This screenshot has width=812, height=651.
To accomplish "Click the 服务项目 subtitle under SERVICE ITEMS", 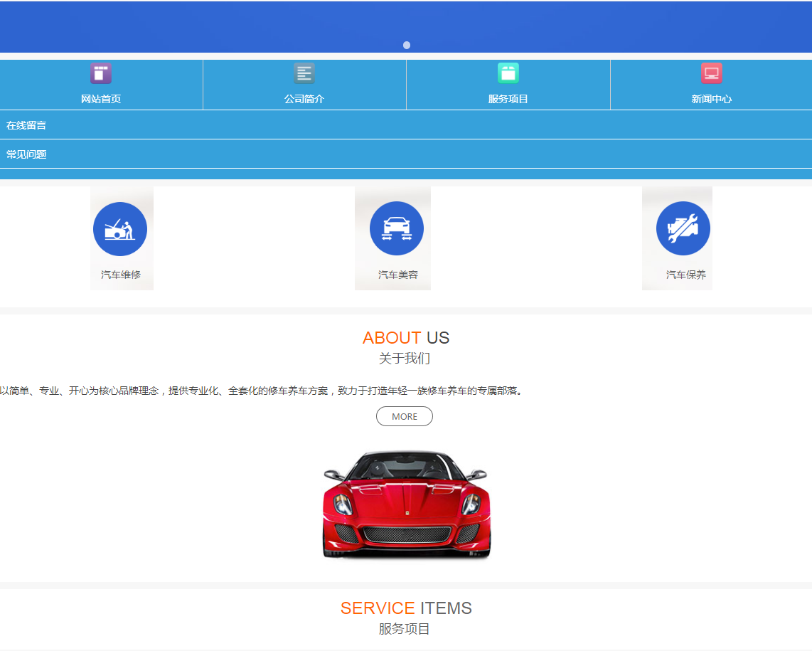I will tap(405, 629).
